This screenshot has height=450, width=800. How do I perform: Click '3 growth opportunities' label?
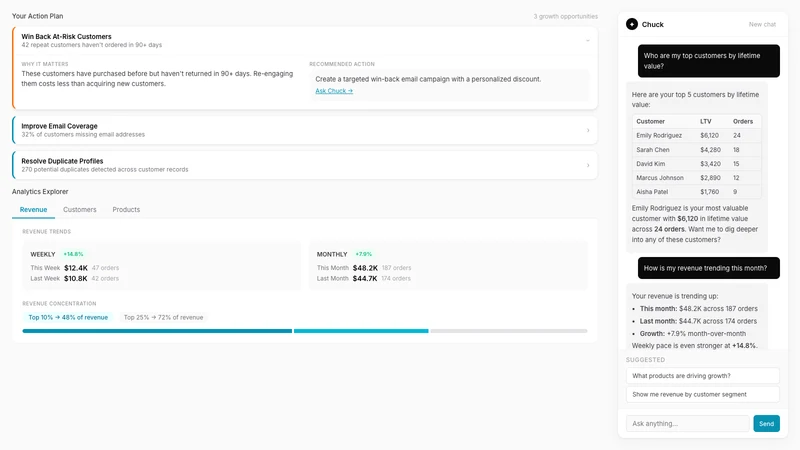565,16
